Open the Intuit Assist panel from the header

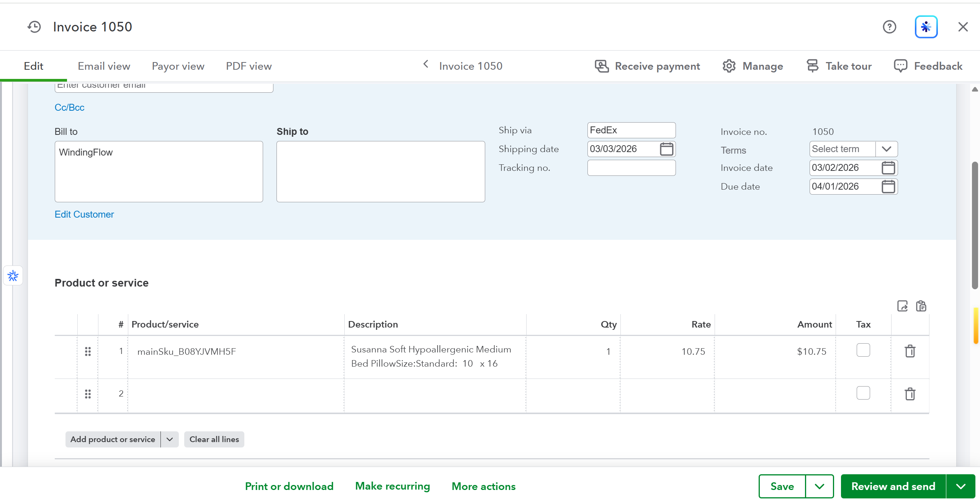coord(926,26)
